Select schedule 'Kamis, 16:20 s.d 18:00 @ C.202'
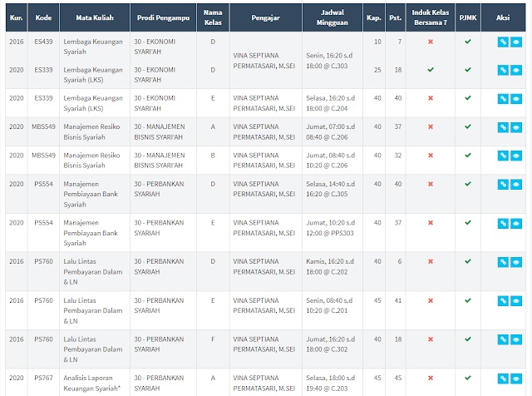This screenshot has width=532, height=396. point(330,266)
